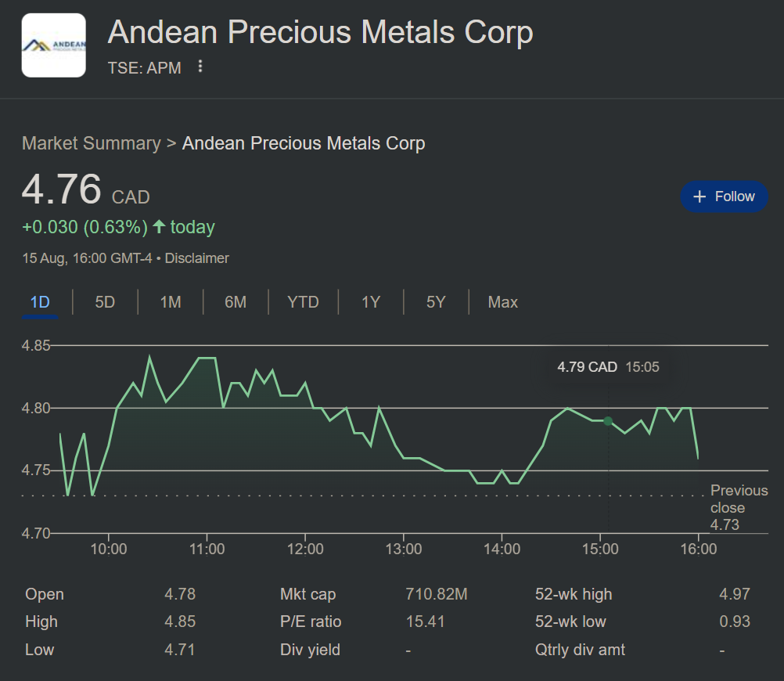Click the Andean Precious Metals Corp title
This screenshot has width=784, height=681.
tap(320, 33)
